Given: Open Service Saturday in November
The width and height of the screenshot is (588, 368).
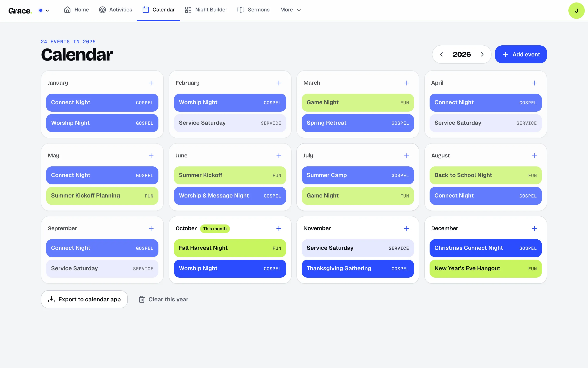Looking at the screenshot, I should tap(358, 248).
